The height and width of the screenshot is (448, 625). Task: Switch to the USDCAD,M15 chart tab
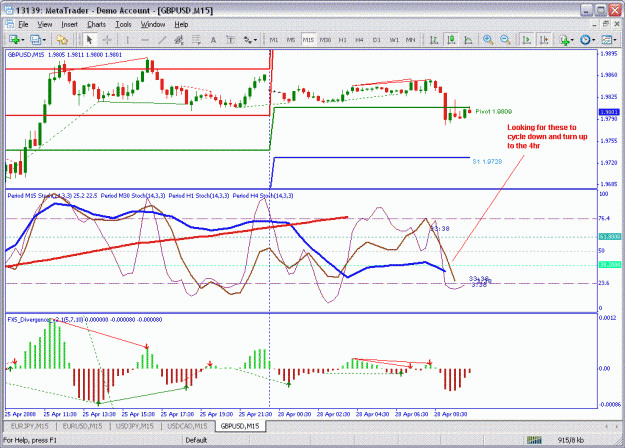click(187, 426)
